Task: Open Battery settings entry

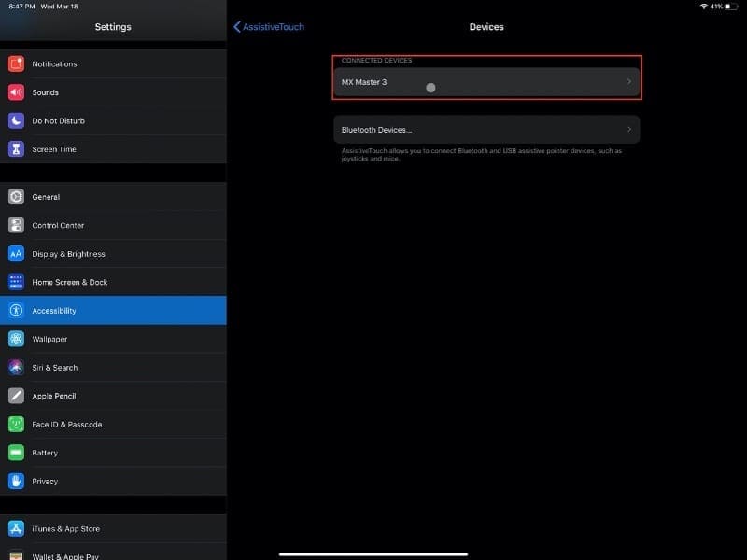Action: click(113, 453)
